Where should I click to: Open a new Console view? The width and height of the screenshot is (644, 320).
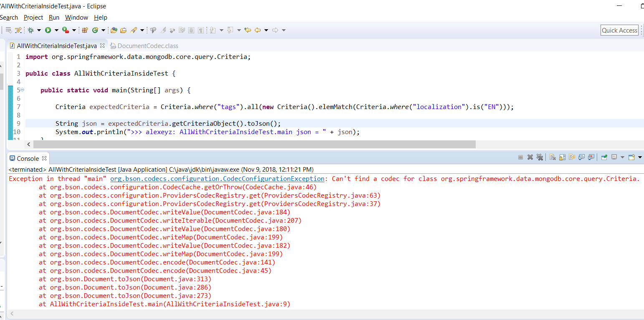[x=631, y=157]
